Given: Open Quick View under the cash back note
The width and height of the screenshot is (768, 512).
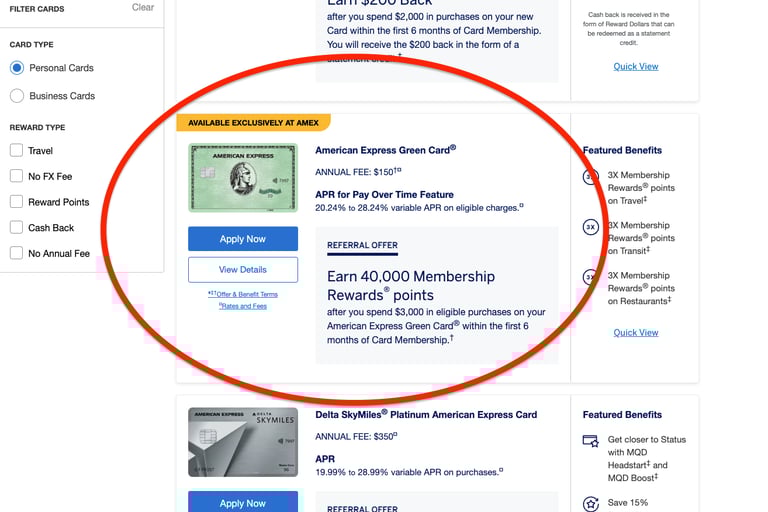Looking at the screenshot, I should click(636, 66).
